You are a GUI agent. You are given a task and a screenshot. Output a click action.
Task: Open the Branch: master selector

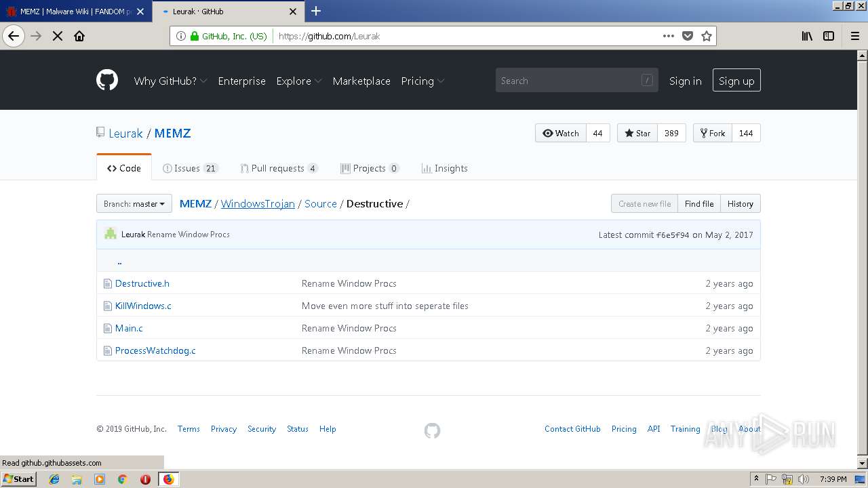coord(134,203)
